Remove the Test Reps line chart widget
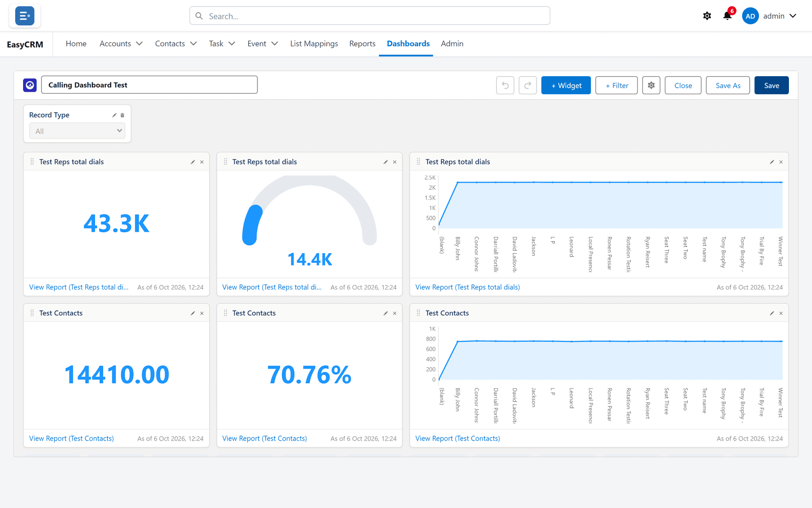812x508 pixels. coord(781,162)
